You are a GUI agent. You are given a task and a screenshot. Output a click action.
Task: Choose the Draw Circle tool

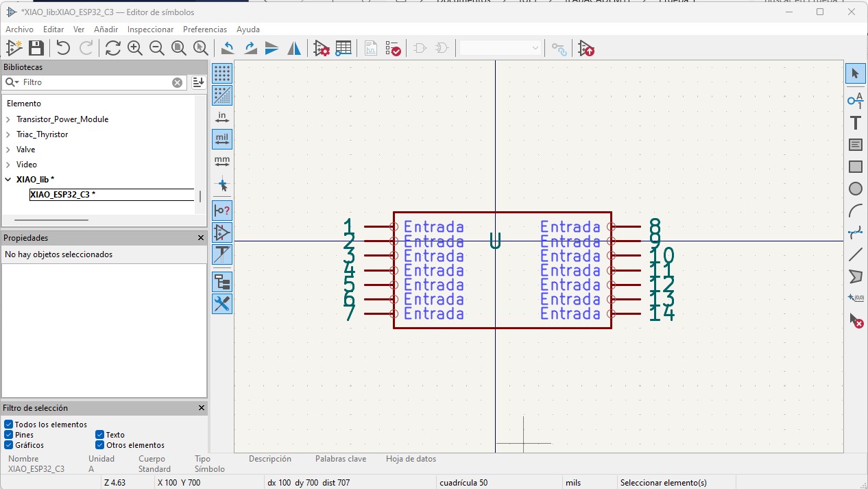tap(855, 189)
